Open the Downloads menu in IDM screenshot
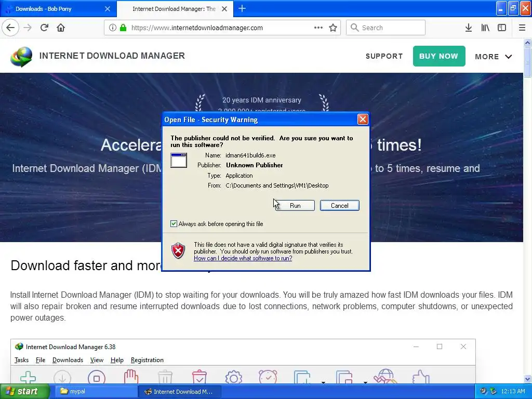Image resolution: width=532 pixels, height=399 pixels. [x=68, y=360]
